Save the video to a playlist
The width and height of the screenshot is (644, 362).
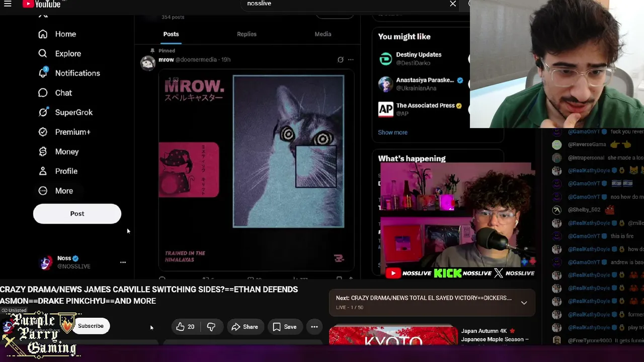(285, 327)
